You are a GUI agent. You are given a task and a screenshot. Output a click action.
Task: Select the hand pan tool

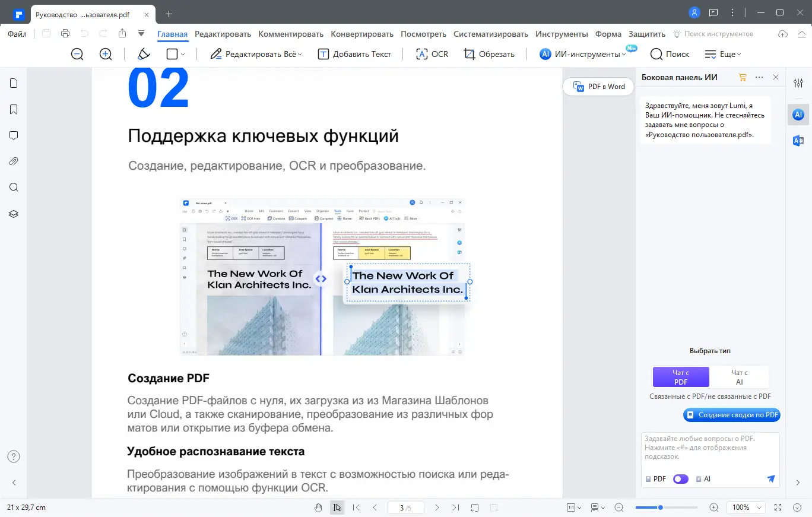click(x=318, y=508)
